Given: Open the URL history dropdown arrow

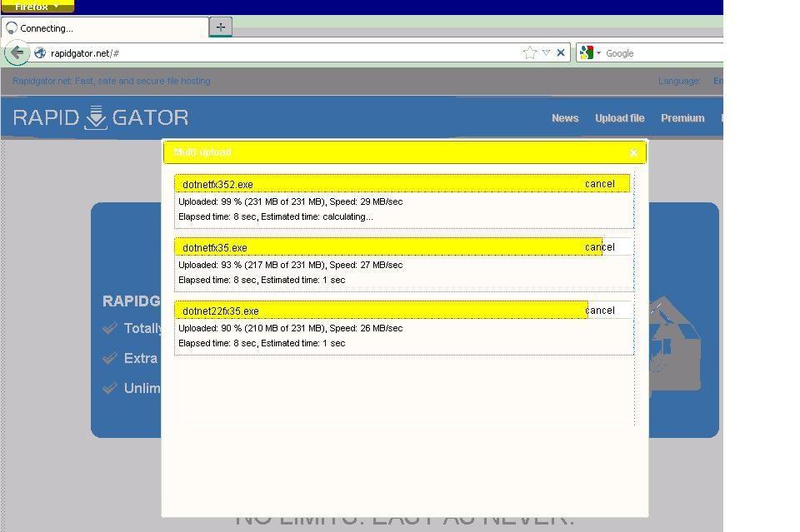Looking at the screenshot, I should (x=546, y=52).
